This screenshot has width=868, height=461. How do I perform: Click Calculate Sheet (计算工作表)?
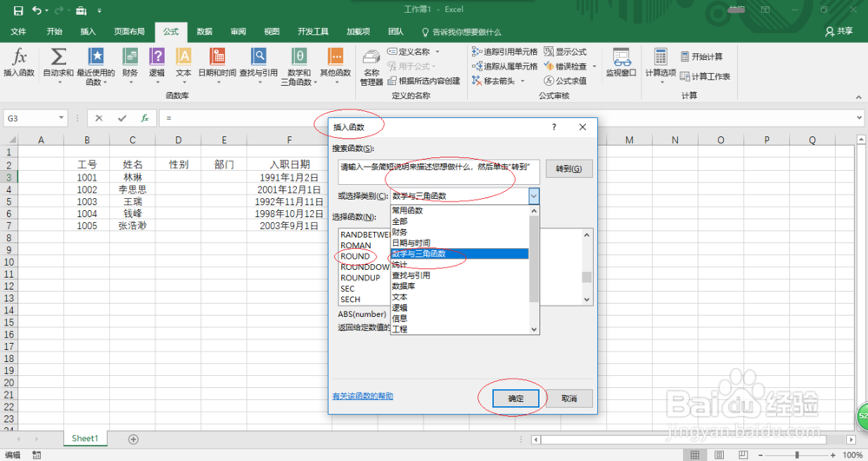tap(705, 76)
